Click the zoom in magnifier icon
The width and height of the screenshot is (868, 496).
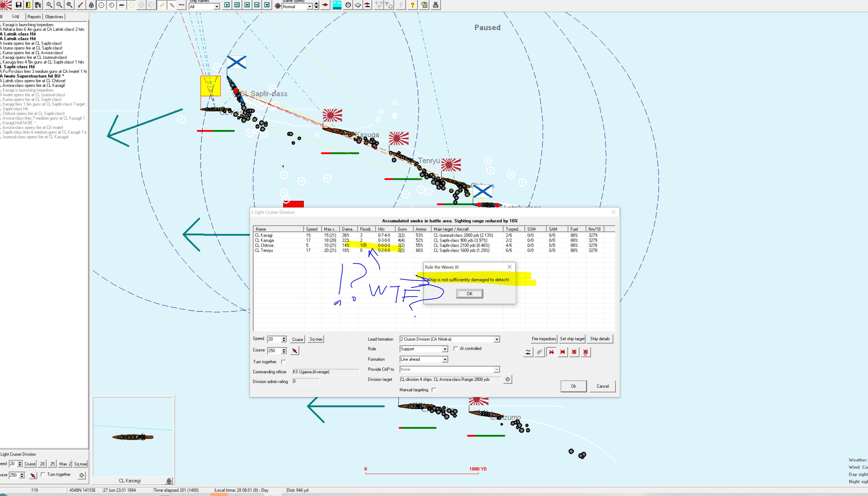click(x=49, y=5)
